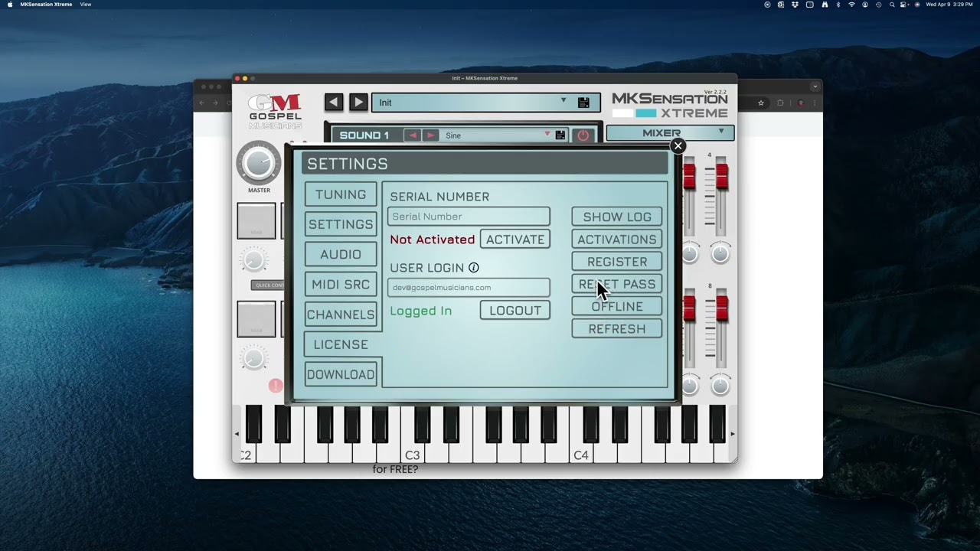Screen dimensions: 980x551
Task: Go to the next preset arrow
Action: 358,102
